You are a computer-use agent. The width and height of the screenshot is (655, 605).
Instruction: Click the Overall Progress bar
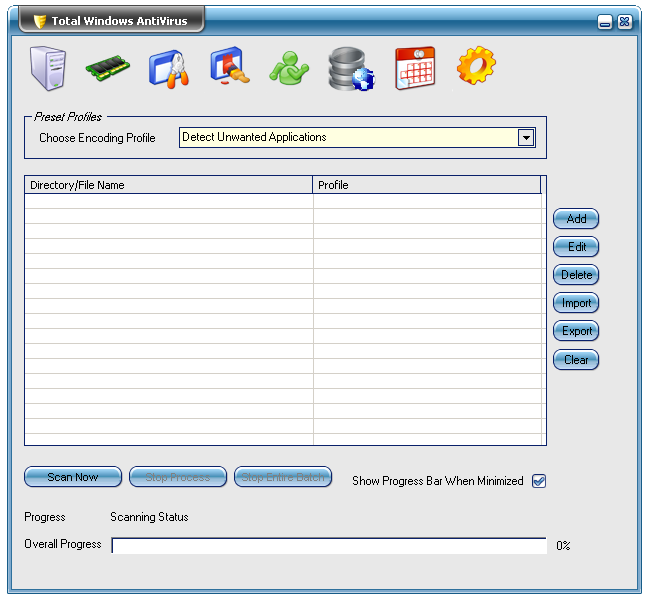(329, 545)
